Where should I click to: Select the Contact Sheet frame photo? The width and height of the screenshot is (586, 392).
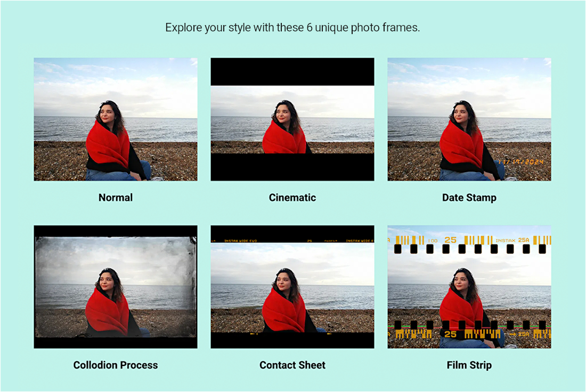pos(292,287)
